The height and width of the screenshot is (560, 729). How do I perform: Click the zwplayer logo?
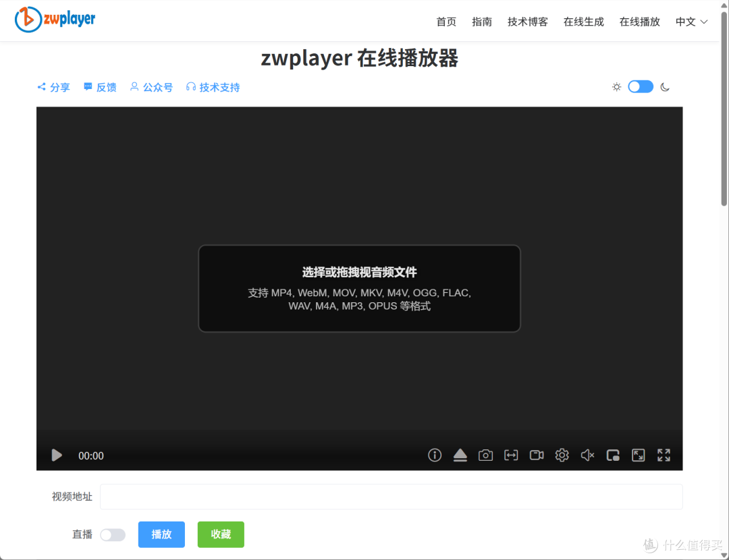click(x=55, y=19)
